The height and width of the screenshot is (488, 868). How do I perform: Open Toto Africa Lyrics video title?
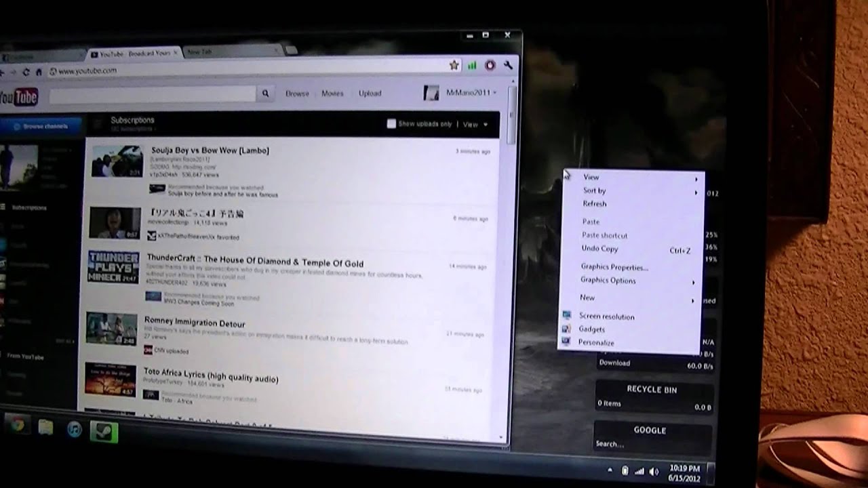pos(211,376)
